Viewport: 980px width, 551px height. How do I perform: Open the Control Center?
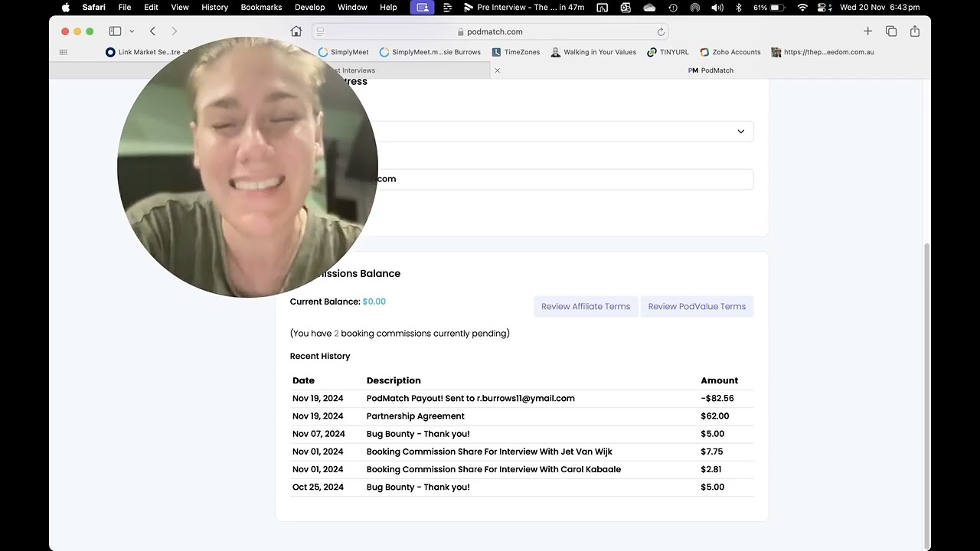pyautogui.click(x=825, y=8)
